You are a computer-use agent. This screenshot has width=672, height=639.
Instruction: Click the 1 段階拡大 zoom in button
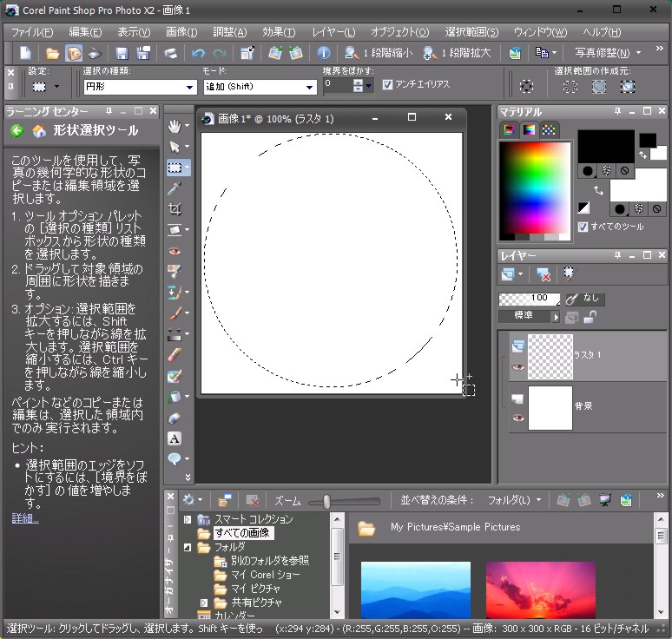pos(457,53)
